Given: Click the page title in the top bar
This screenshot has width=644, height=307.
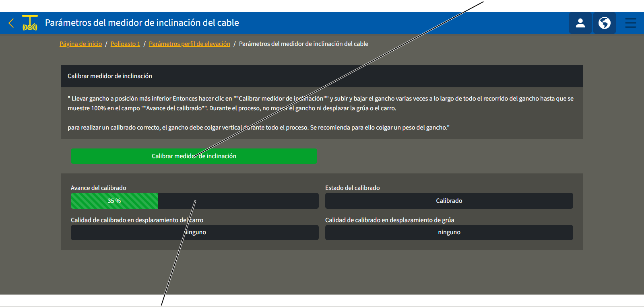Looking at the screenshot, I should (x=142, y=23).
